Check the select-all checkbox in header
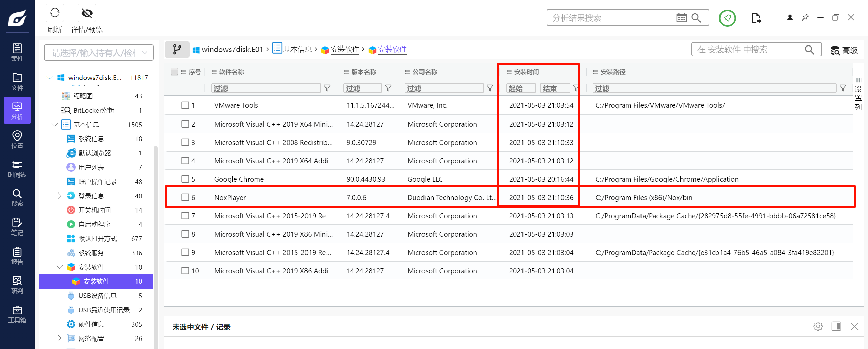Image resolution: width=868 pixels, height=349 pixels. 174,71
